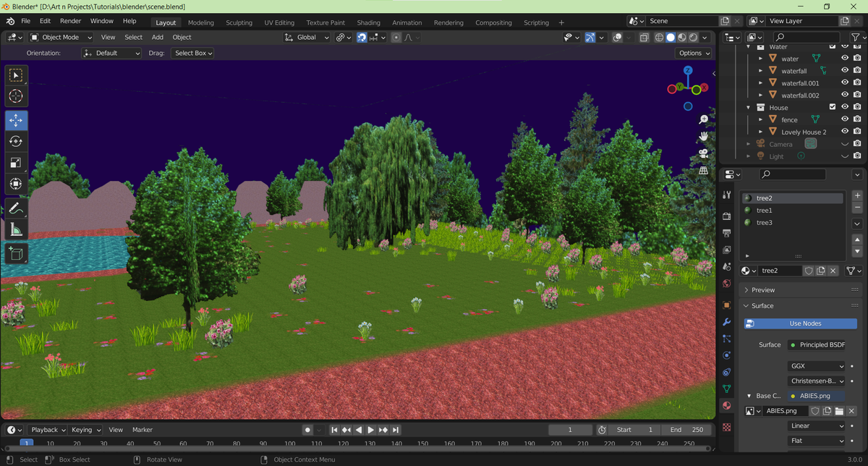Click the Use Nodes button
Screen dimensions: 868x466
[804, 323]
